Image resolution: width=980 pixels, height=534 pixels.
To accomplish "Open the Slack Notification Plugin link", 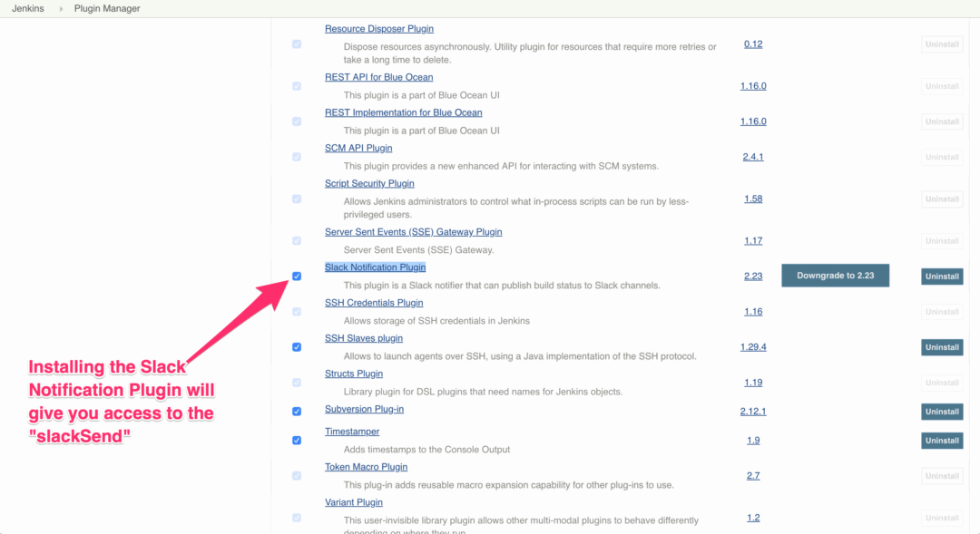I will (x=375, y=267).
